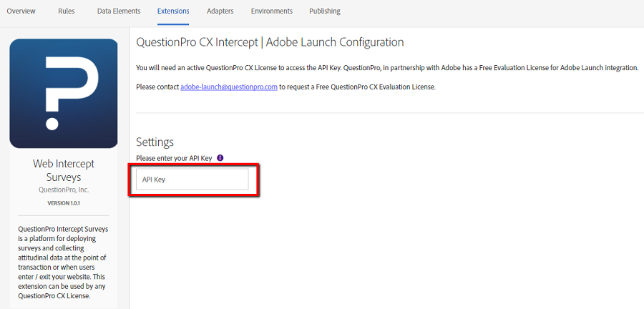Switch to the Environments tab

coord(271,11)
